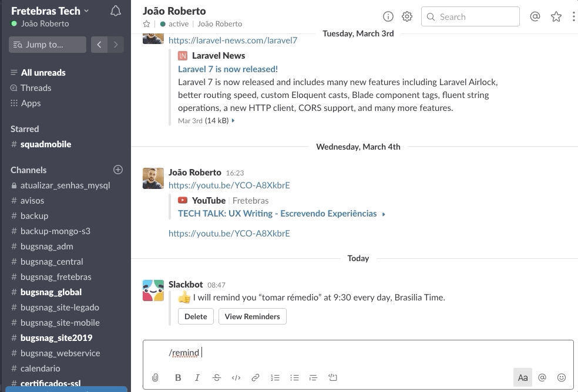578x392 pixels.
Task: Delete the tomar rémedio reminder
Action: [196, 316]
